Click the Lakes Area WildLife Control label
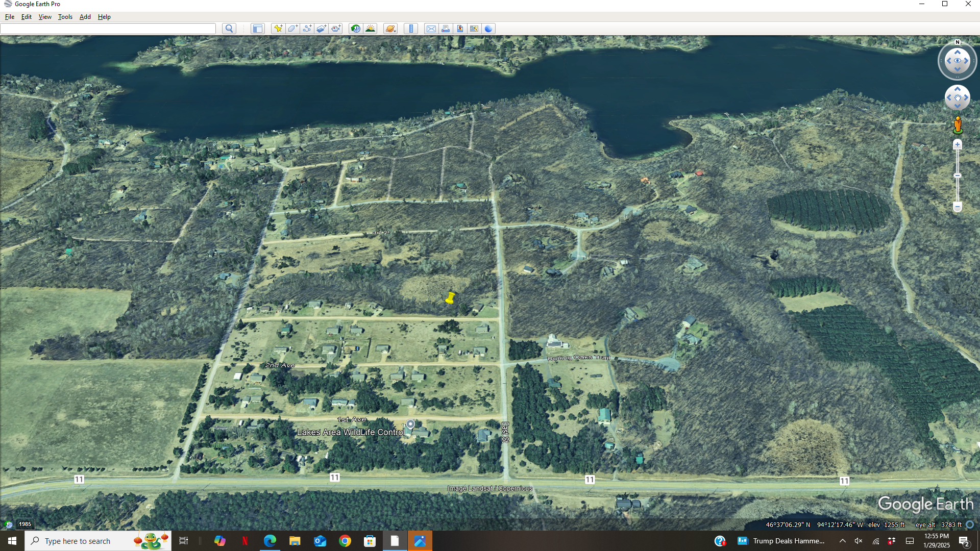The image size is (980, 551). pos(351,432)
